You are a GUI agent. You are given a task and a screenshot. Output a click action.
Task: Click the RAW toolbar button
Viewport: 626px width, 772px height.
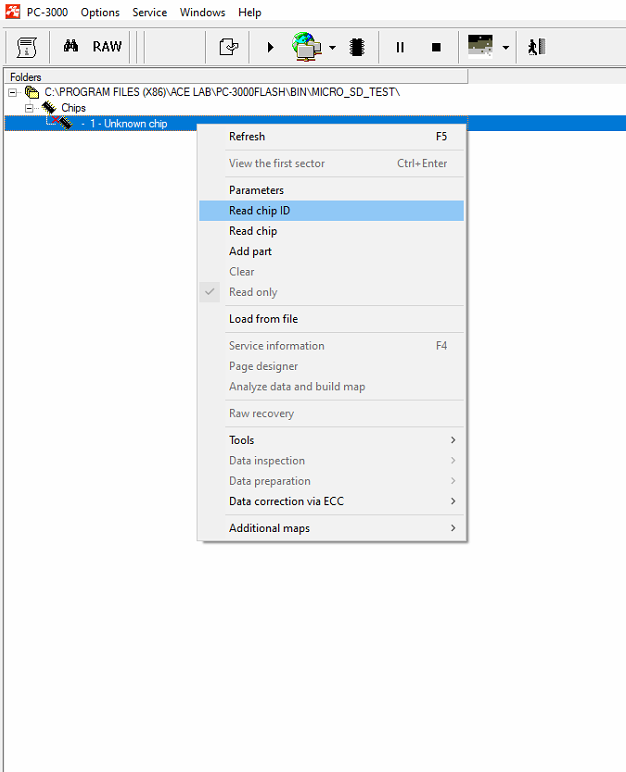(107, 47)
